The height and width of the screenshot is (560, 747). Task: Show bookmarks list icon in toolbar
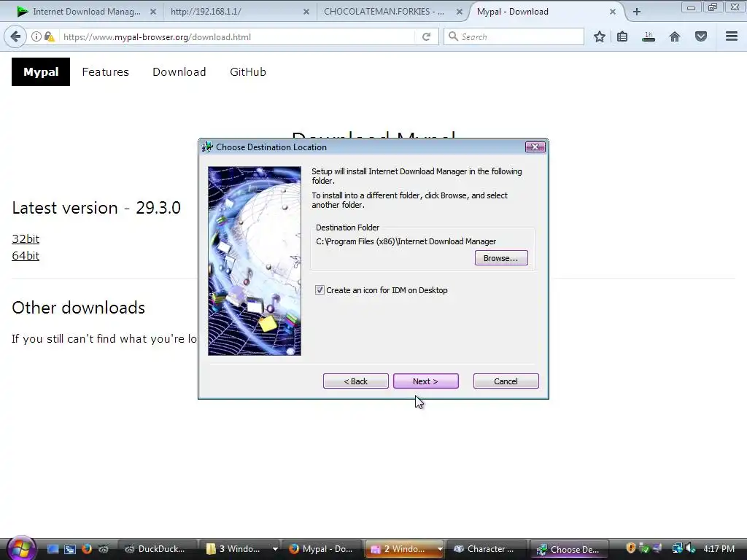pyautogui.click(x=622, y=36)
